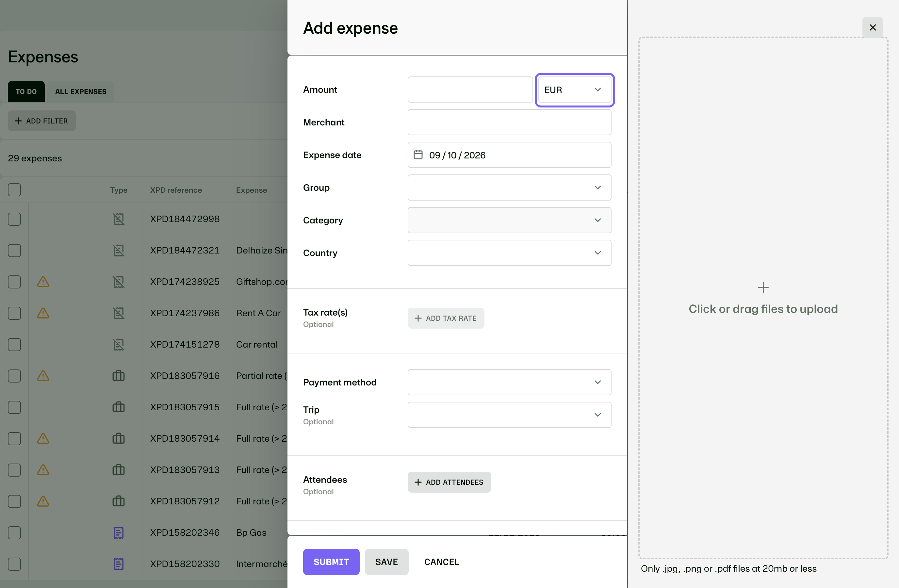Open the Trip dropdown
Screen dimensions: 899x588
point(509,415)
